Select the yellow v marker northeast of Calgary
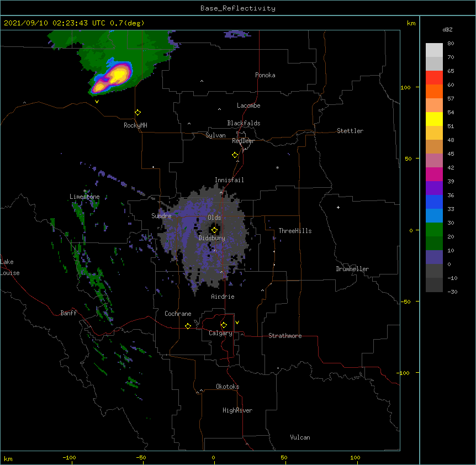Screen dimensions: 476x465 (237, 323)
